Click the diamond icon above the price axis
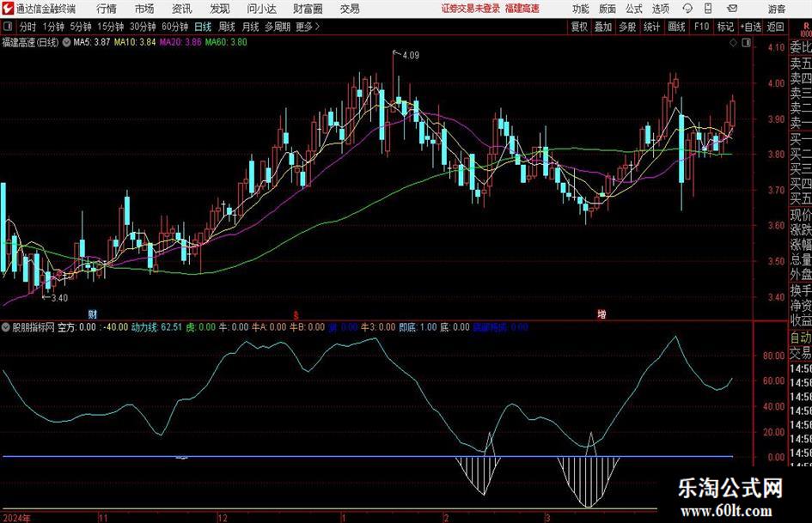The width and height of the screenshot is (812, 523). pos(733,43)
